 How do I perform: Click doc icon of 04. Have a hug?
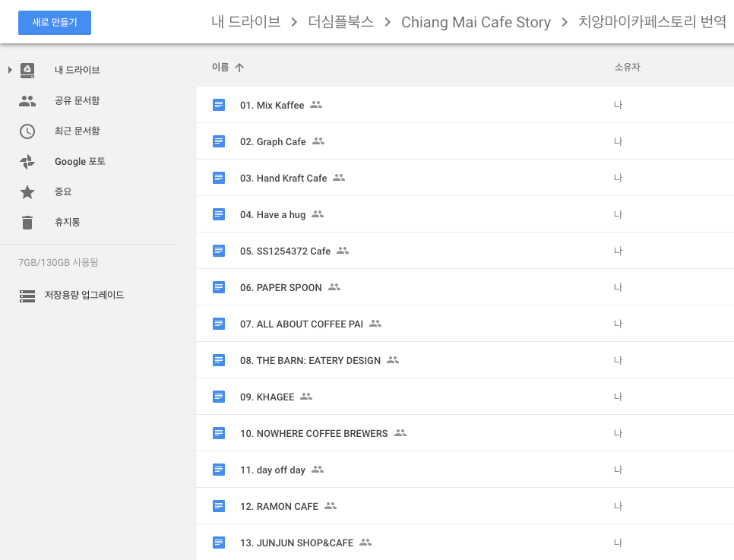coord(219,214)
